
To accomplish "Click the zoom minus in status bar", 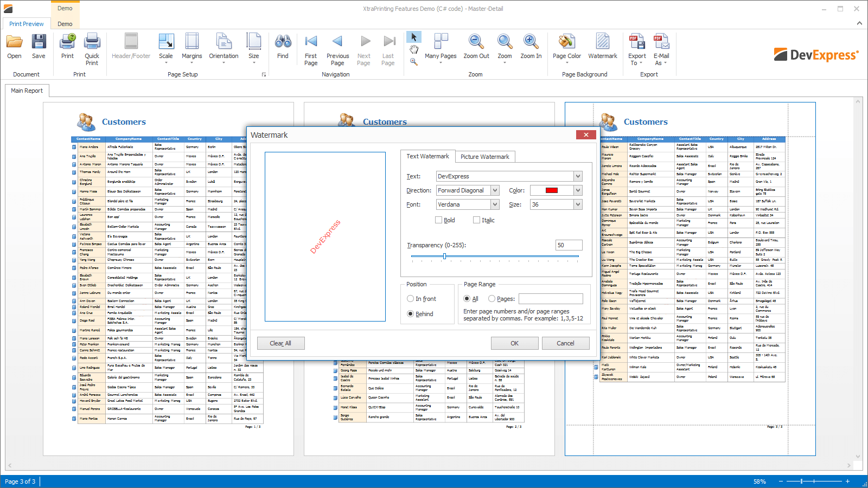I will point(781,481).
